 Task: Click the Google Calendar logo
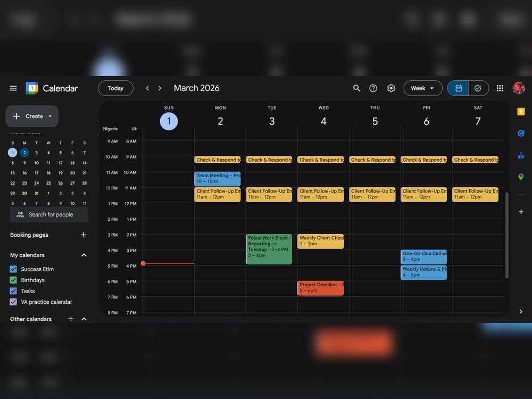[32, 88]
